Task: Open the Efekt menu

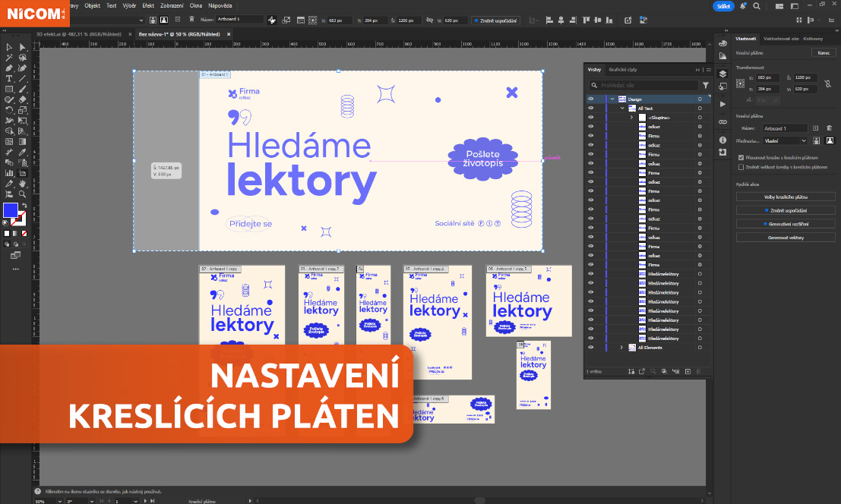Action: (x=149, y=5)
